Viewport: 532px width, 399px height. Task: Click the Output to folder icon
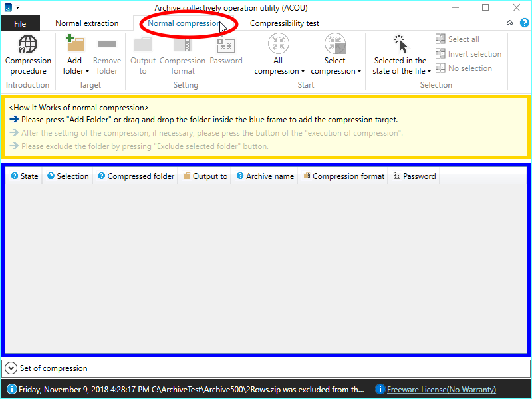143,45
